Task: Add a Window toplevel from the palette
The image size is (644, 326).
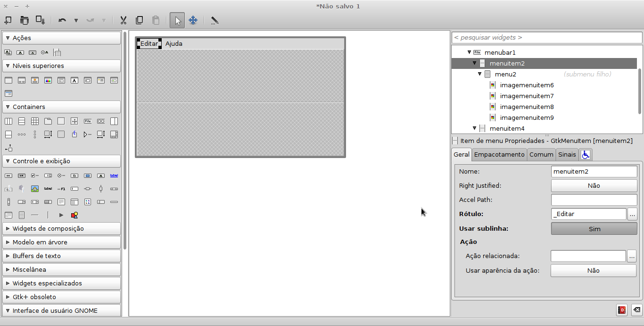Action: click(8, 80)
